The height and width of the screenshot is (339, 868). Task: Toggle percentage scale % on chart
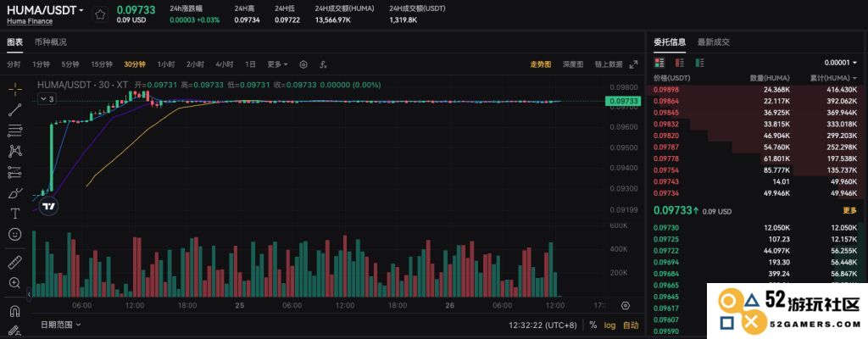593,325
